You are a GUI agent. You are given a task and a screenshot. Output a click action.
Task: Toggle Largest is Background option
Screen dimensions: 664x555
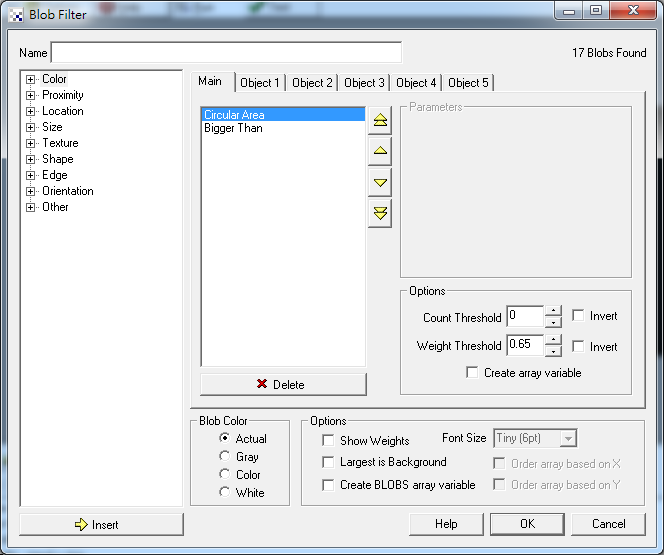pyautogui.click(x=328, y=462)
